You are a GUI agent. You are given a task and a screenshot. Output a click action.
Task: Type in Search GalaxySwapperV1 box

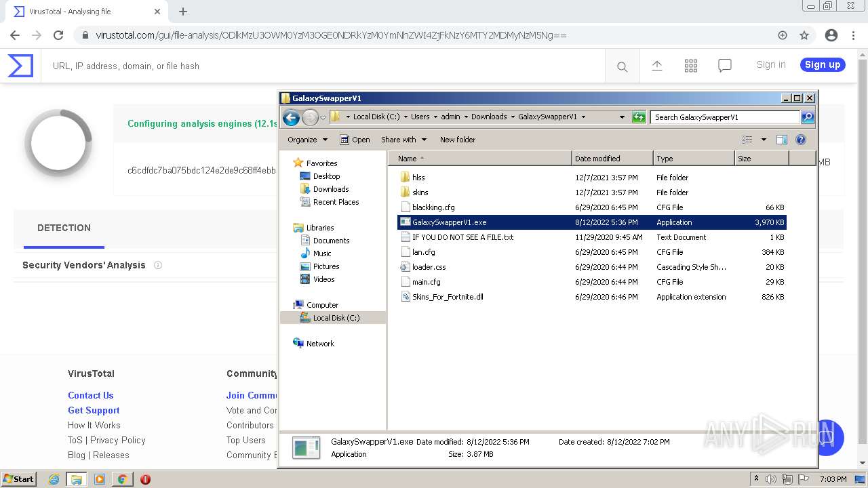click(725, 117)
